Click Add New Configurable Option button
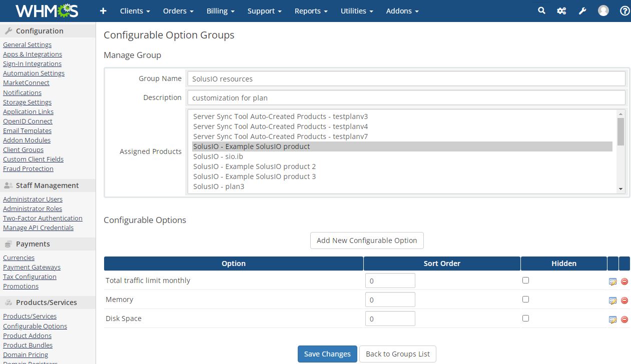Image resolution: width=631 pixels, height=364 pixels. pos(367,240)
